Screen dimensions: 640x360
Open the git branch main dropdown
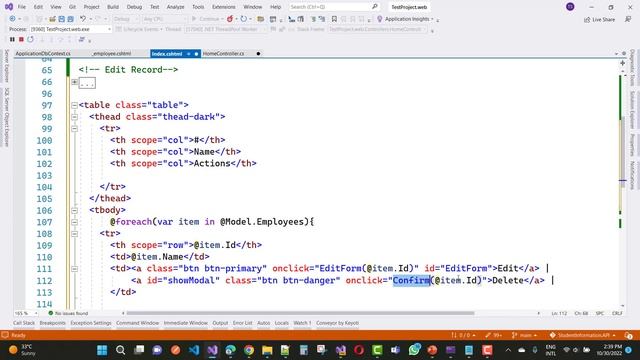[x=524, y=335]
